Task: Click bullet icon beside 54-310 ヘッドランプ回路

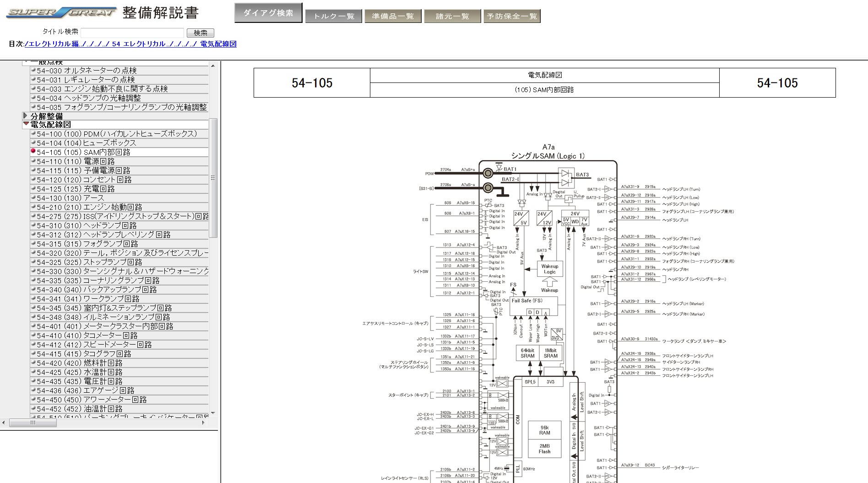Action: click(x=33, y=225)
